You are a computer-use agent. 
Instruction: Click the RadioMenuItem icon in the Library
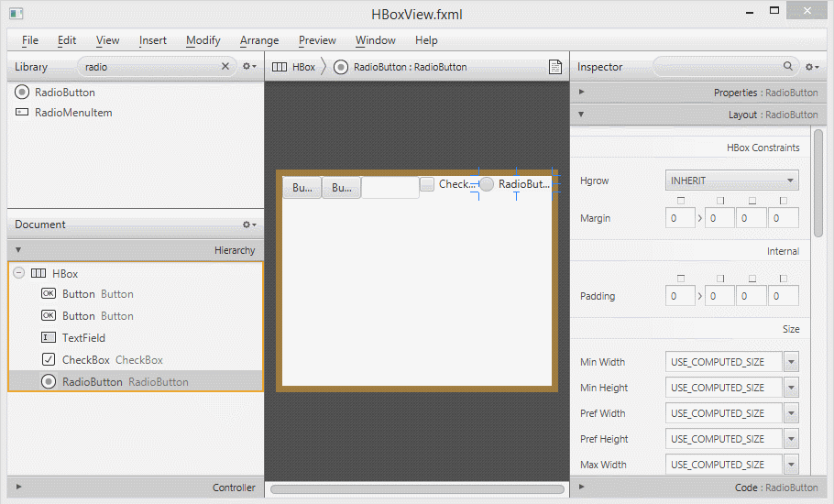(22, 112)
